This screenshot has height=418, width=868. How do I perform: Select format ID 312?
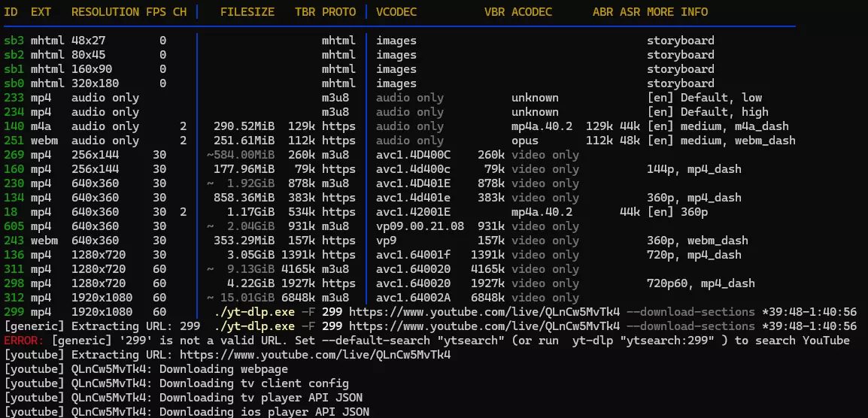[14, 298]
